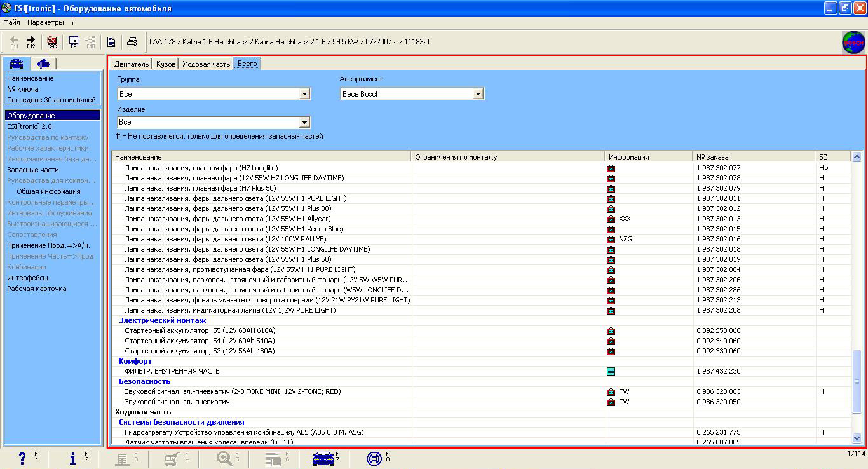Click the SZ column header
The image size is (868, 469).
(x=833, y=156)
